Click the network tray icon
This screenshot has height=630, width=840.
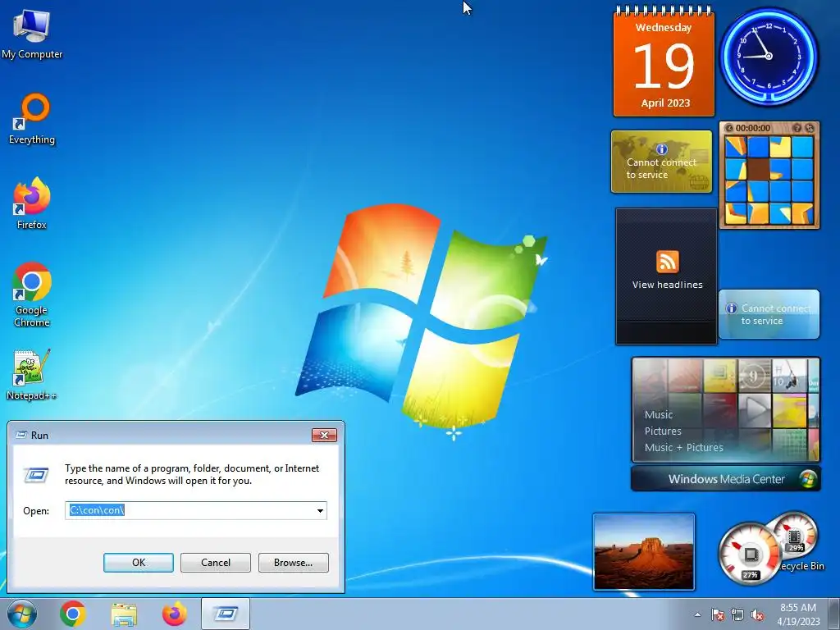737,614
